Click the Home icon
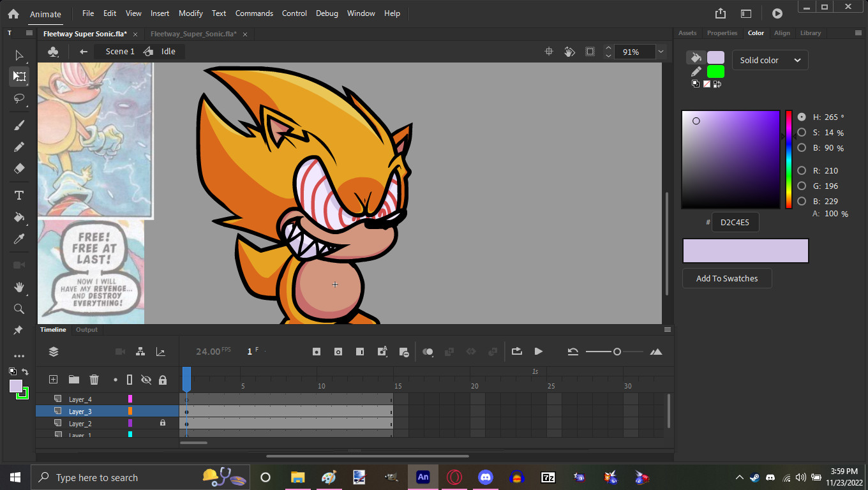 click(13, 13)
